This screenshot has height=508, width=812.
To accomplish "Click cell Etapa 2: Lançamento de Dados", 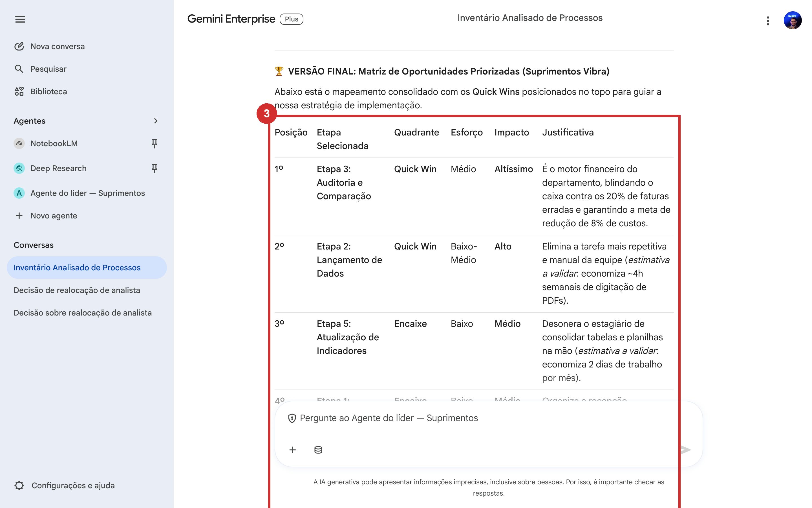I will (x=349, y=260).
